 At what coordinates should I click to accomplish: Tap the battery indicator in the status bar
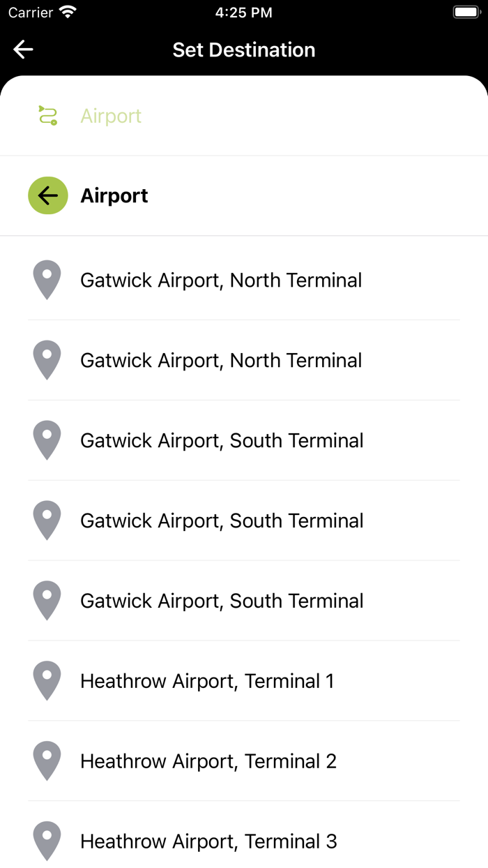pyautogui.click(x=466, y=11)
